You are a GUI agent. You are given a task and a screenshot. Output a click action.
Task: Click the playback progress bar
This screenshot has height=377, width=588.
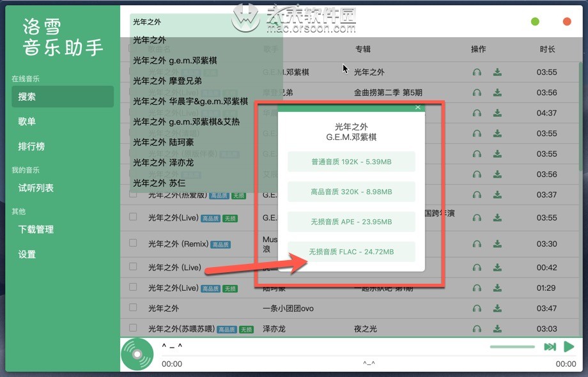pyautogui.click(x=369, y=356)
